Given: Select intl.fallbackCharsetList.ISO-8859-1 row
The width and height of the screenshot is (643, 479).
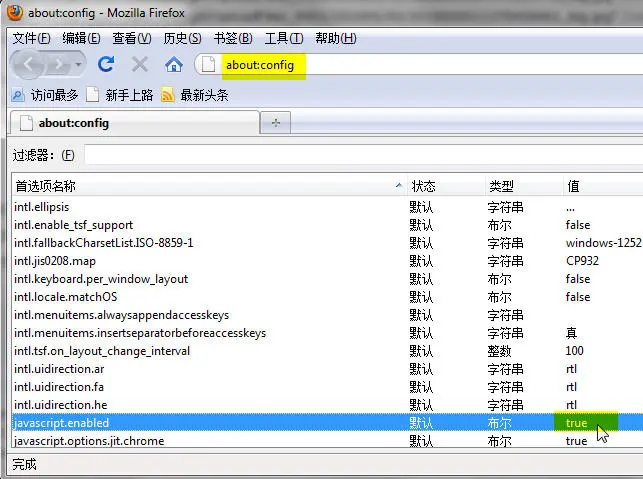Looking at the screenshot, I should click(327, 243).
